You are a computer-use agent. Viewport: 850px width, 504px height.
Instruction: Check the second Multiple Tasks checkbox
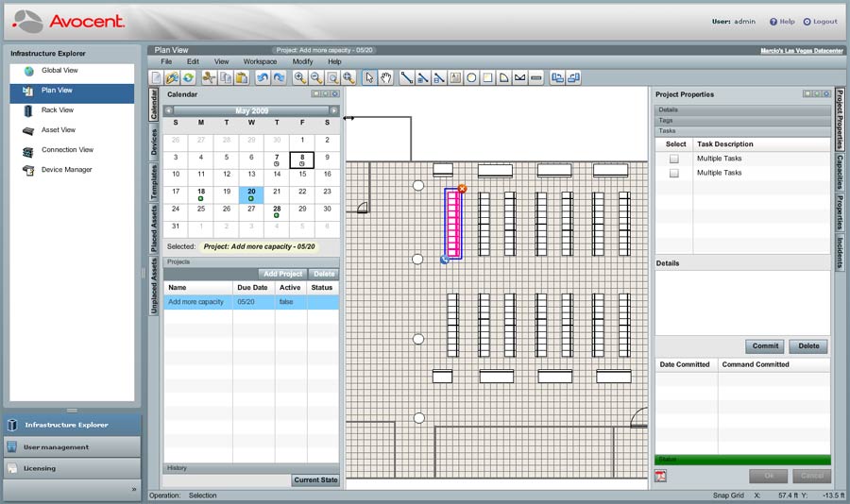[674, 173]
